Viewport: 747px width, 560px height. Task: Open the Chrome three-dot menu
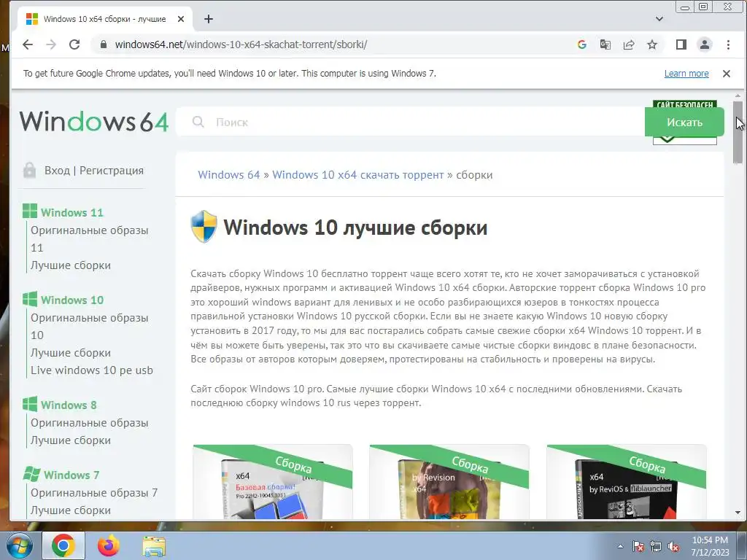tap(728, 44)
